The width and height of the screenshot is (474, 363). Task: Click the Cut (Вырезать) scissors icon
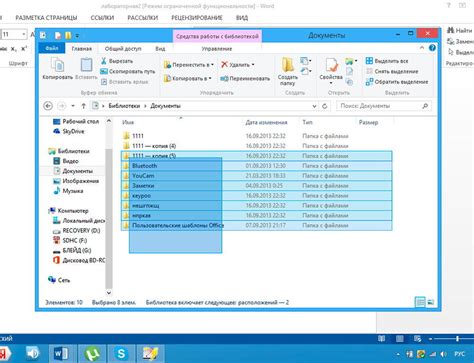[104, 61]
